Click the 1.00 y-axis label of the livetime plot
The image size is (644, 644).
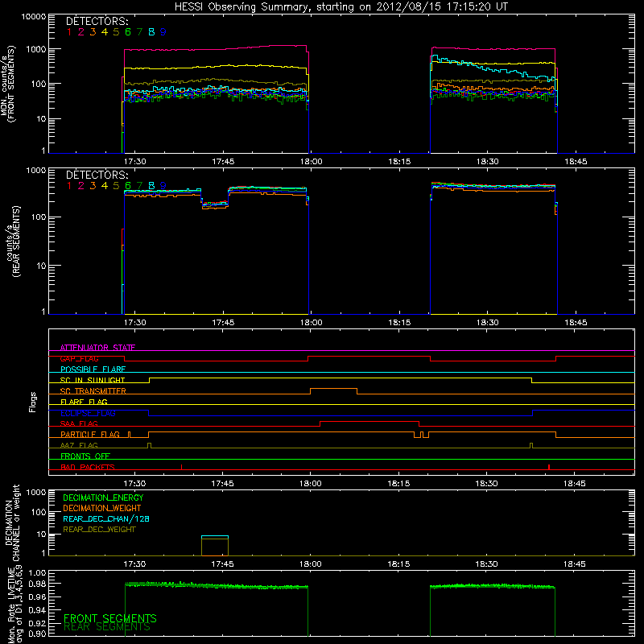37,573
